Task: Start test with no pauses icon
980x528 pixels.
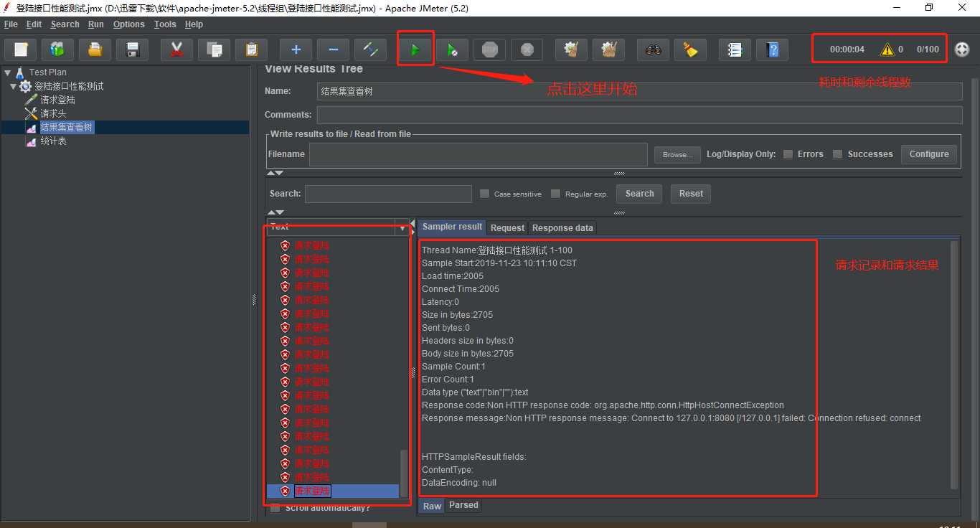Action: pyautogui.click(x=452, y=49)
